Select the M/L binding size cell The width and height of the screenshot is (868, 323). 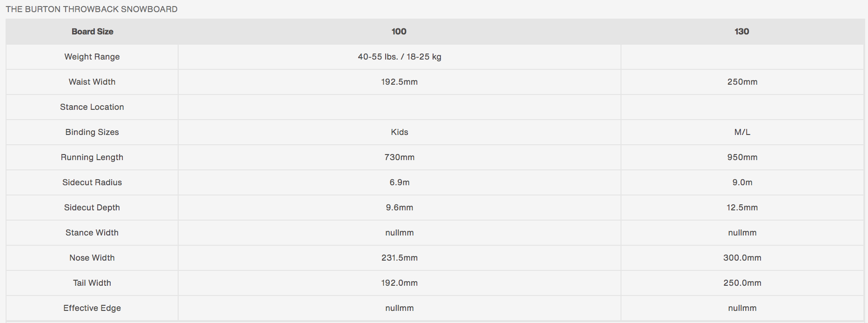[742, 132]
